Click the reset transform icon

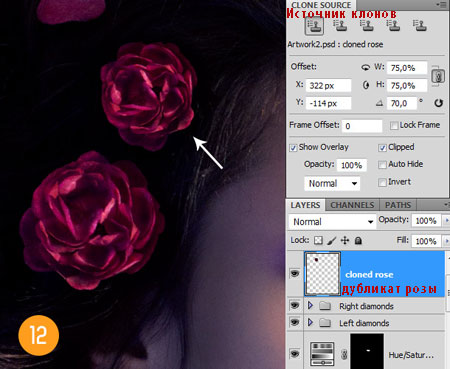(439, 103)
